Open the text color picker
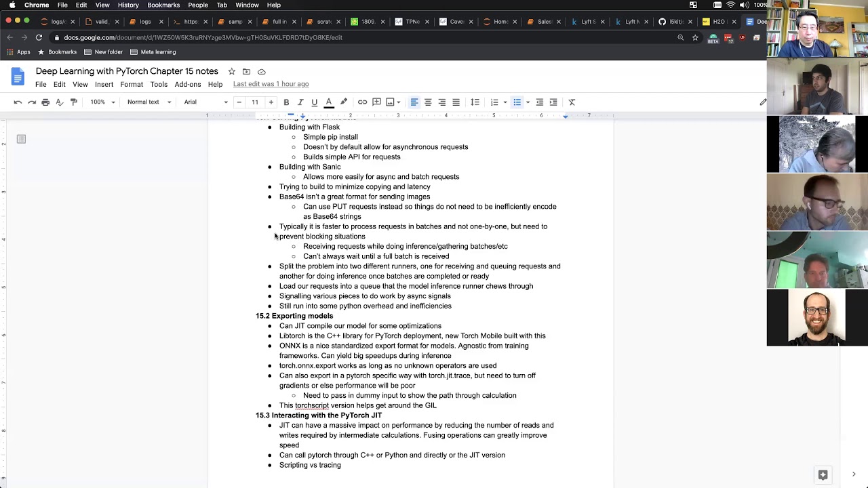 (x=329, y=102)
